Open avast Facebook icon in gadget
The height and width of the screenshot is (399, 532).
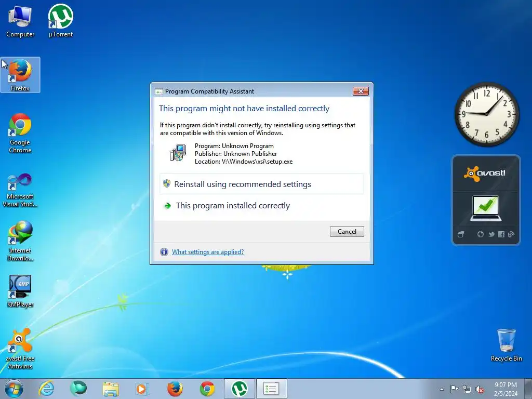(501, 234)
